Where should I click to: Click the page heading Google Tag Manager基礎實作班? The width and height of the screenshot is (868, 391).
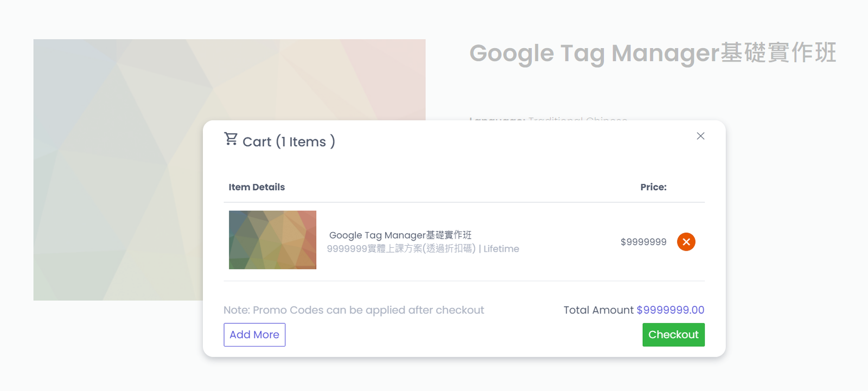click(x=652, y=53)
